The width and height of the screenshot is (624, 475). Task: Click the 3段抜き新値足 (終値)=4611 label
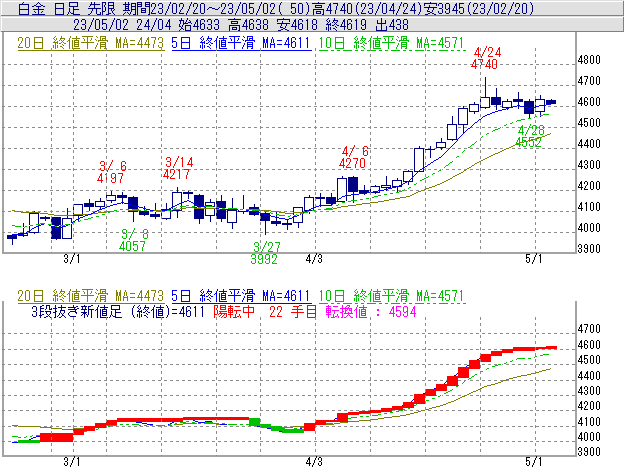118,311
